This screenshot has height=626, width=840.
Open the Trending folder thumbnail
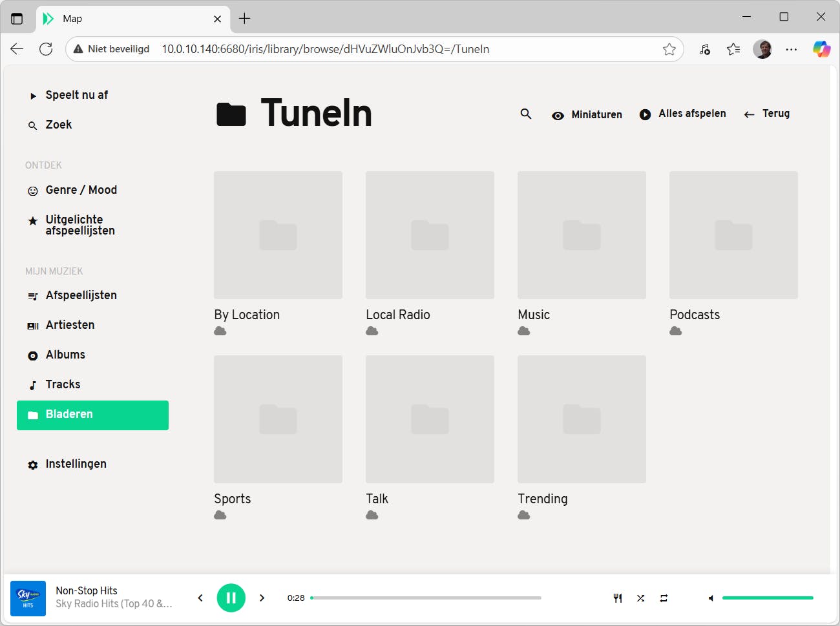point(582,419)
